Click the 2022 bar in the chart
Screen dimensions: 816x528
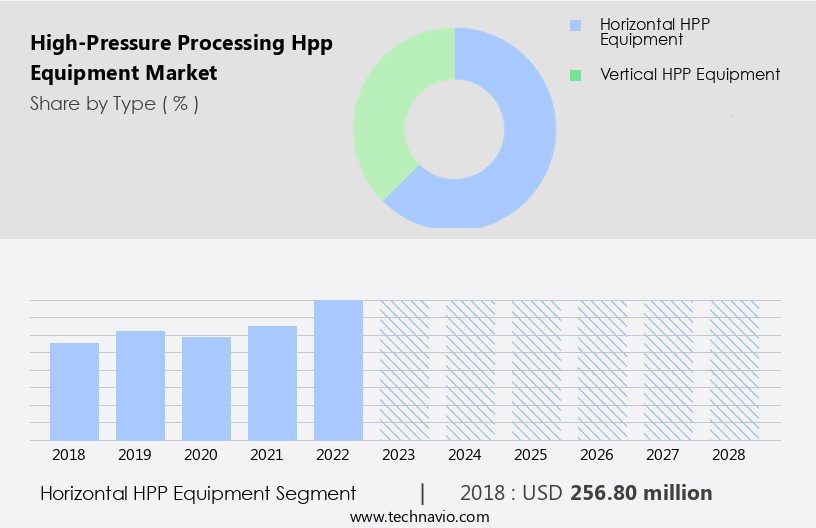click(338, 370)
